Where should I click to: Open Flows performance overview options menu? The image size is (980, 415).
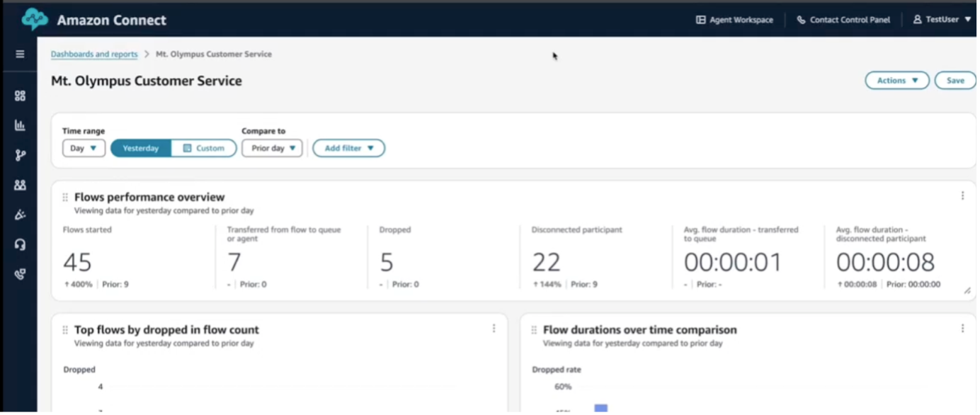(962, 195)
